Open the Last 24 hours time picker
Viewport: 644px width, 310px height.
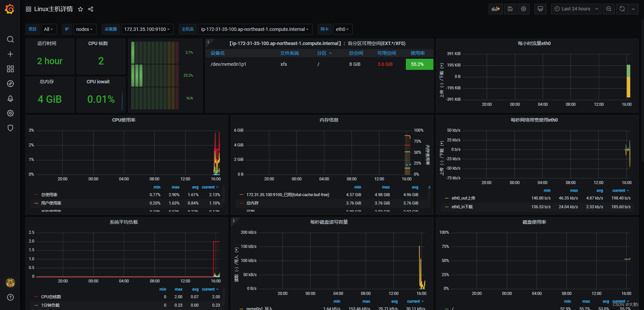(577, 9)
